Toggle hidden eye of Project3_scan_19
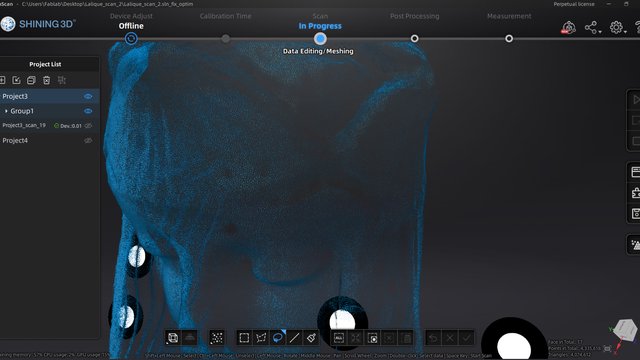Image resolution: width=640 pixels, height=360 pixels. (x=88, y=126)
